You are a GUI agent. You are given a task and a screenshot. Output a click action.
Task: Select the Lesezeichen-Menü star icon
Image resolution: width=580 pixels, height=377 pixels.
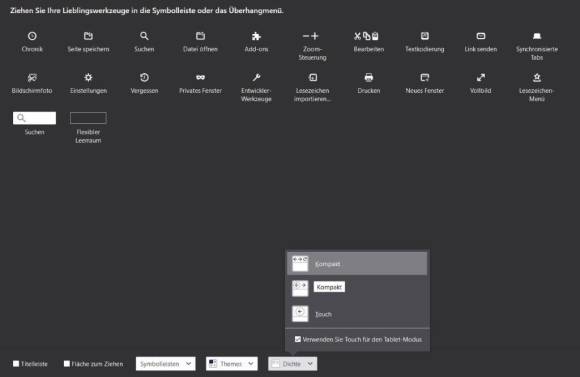(x=537, y=77)
